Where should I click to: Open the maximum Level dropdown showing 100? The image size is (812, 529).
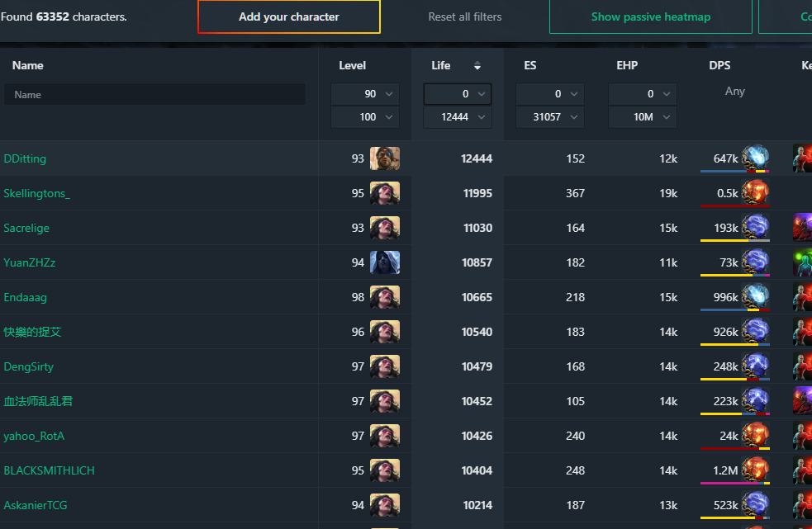[365, 117]
